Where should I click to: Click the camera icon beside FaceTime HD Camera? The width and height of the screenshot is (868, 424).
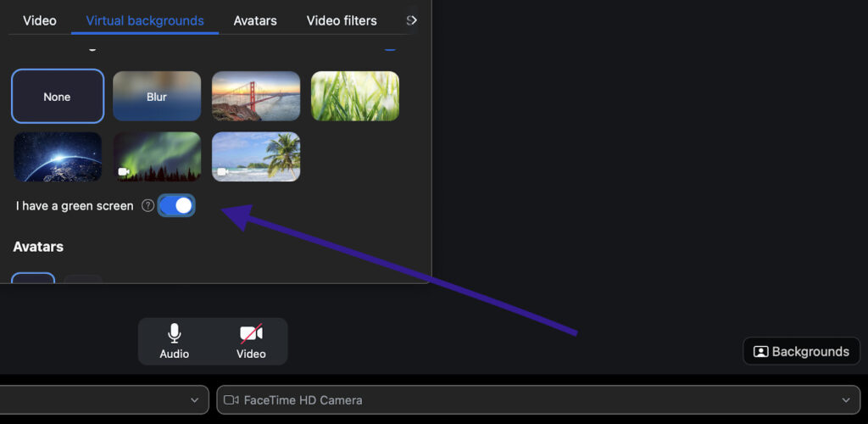[x=231, y=399]
